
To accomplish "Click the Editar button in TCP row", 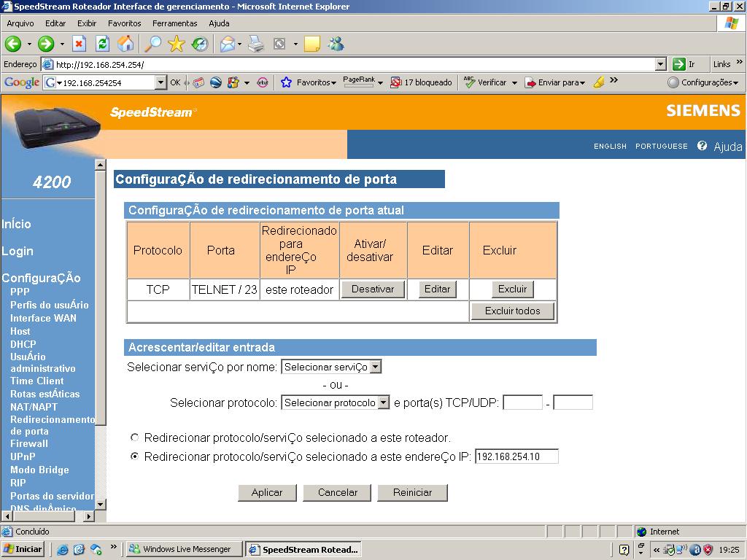I will tap(438, 289).
